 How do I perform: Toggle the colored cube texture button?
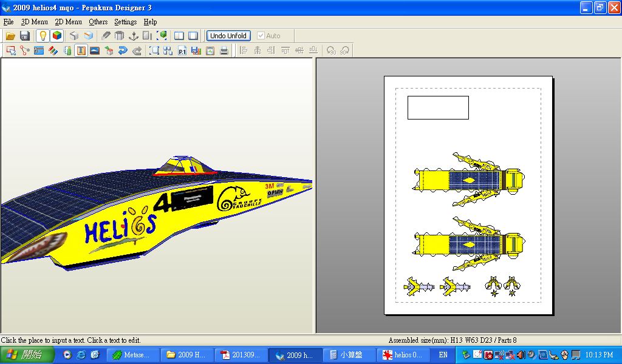tap(57, 36)
